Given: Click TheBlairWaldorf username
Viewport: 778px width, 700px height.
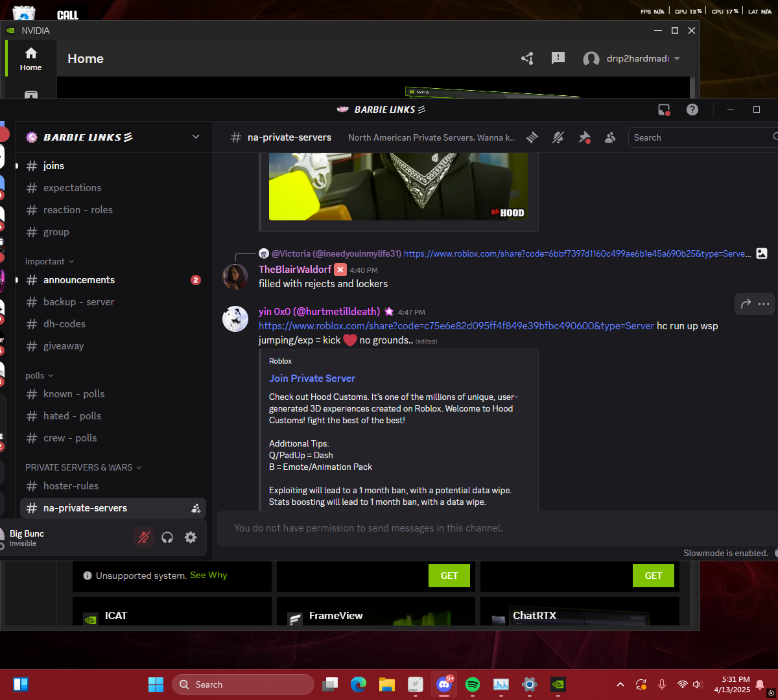Looking at the screenshot, I should pos(295,270).
